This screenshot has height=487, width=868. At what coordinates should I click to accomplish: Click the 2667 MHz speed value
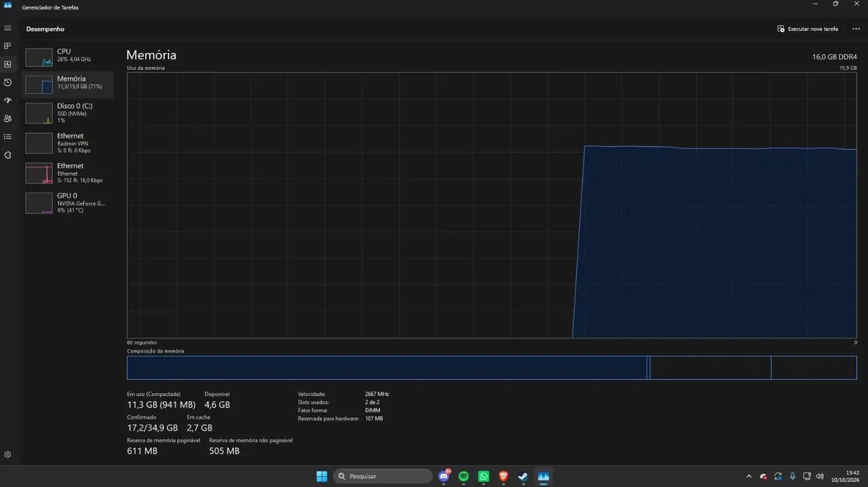(377, 394)
